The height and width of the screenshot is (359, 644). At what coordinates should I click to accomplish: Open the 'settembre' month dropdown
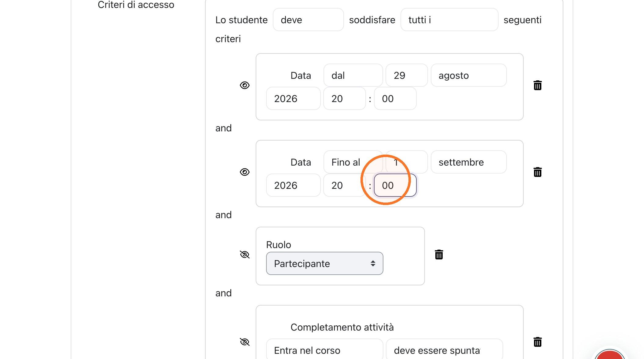point(469,162)
